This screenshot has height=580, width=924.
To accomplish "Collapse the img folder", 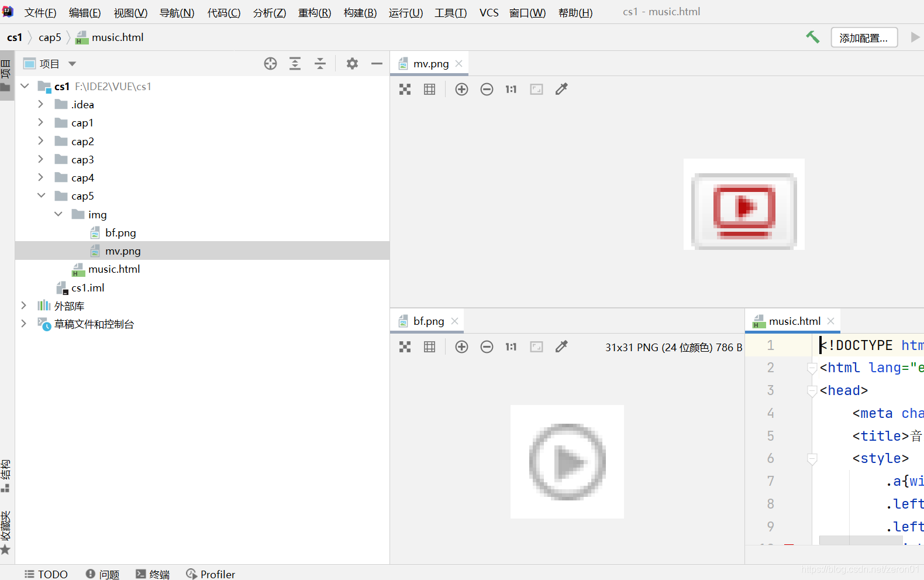I will (58, 214).
